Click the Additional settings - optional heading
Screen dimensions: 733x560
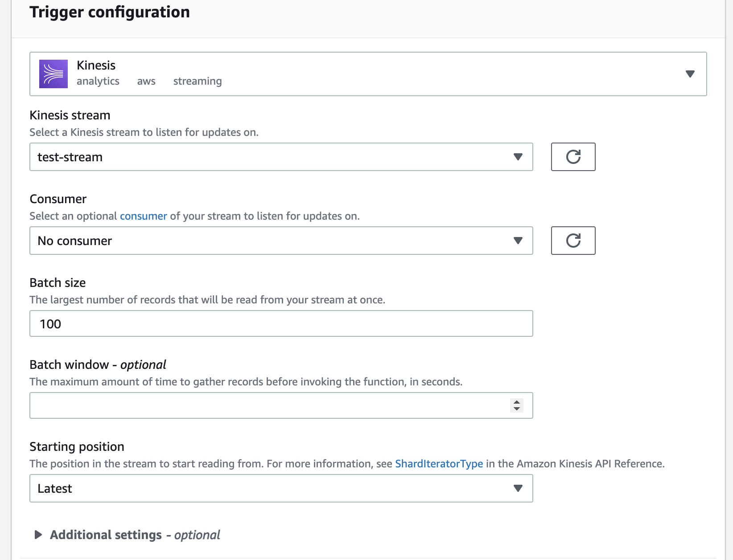135,535
